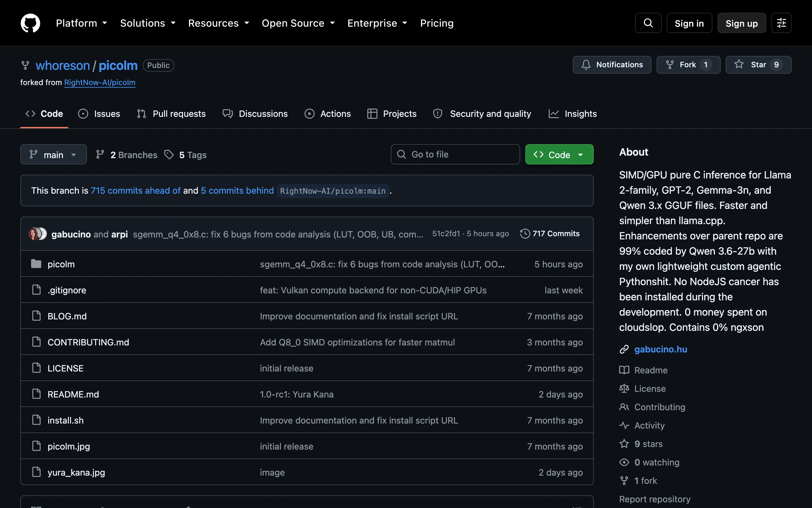Switch to the Pull requests tab

(x=171, y=114)
